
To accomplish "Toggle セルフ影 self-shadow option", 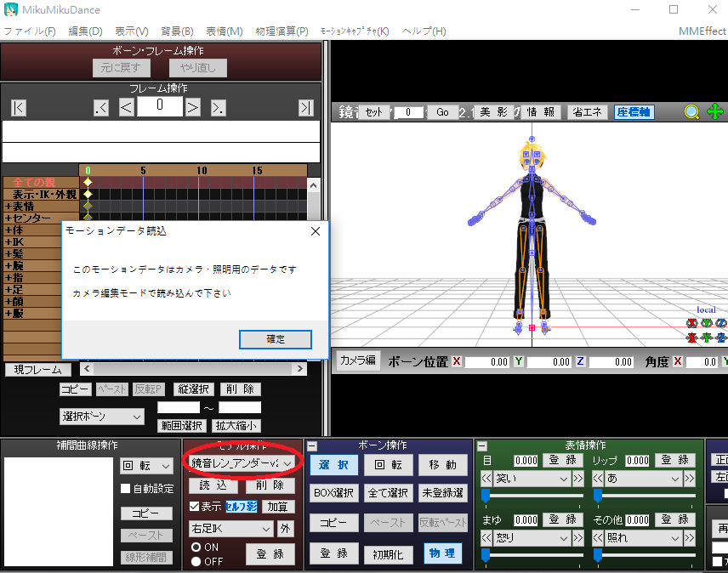I will pyautogui.click(x=242, y=507).
